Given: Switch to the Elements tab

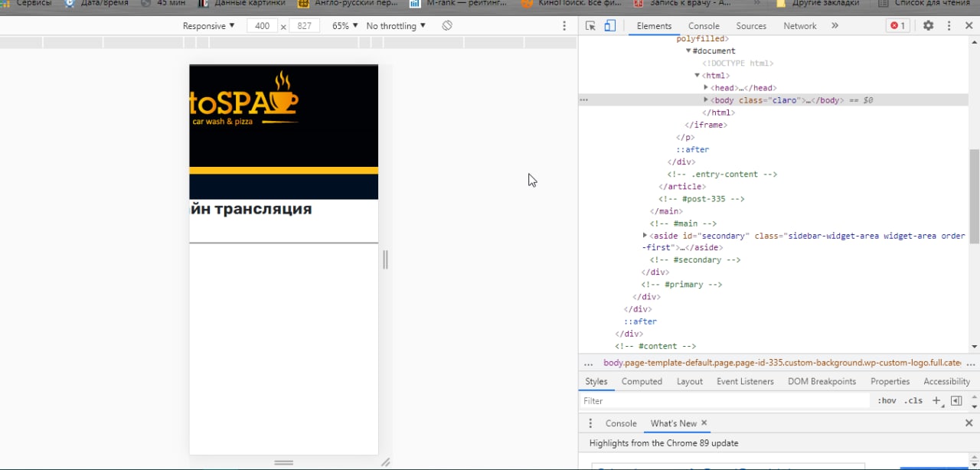Looking at the screenshot, I should [654, 25].
